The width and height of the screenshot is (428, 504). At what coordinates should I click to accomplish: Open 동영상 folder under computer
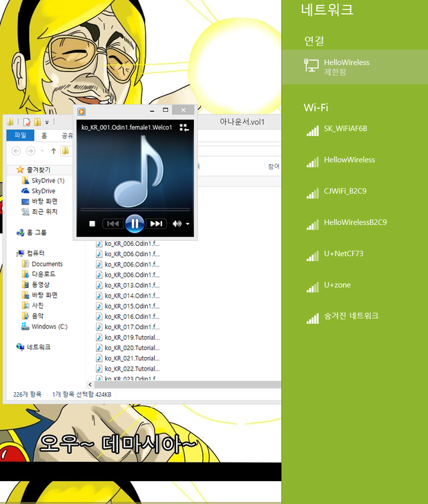click(41, 284)
